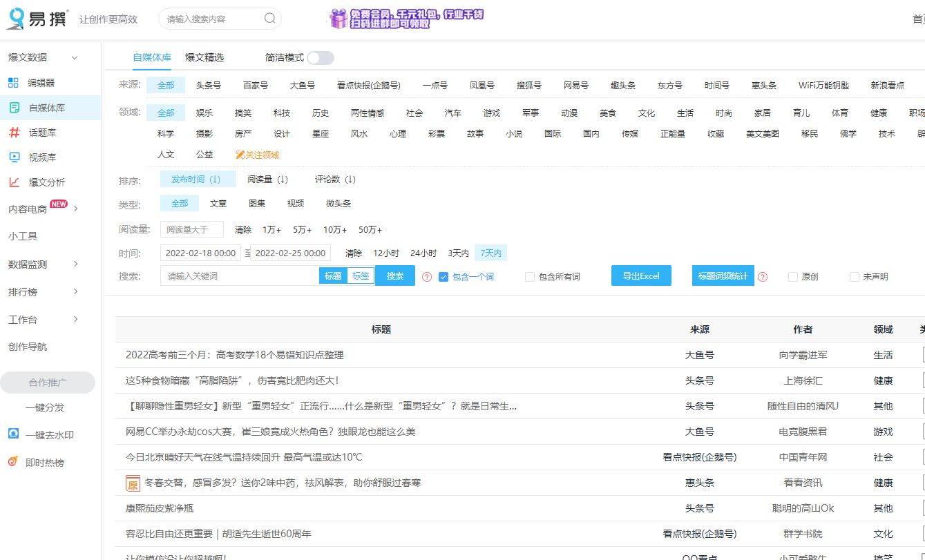Viewport: 925px width, 560px height.
Task: Toggle 简洁模式 switch on
Action: (319, 58)
